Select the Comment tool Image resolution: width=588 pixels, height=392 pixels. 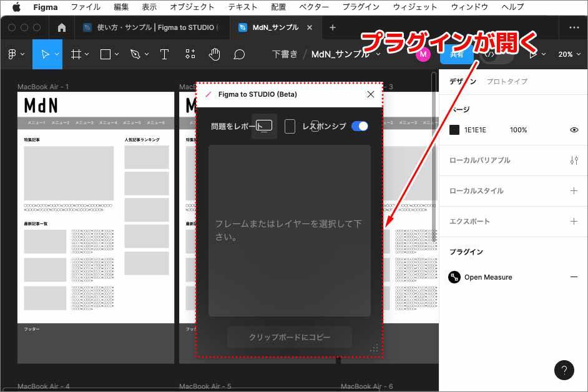point(239,54)
